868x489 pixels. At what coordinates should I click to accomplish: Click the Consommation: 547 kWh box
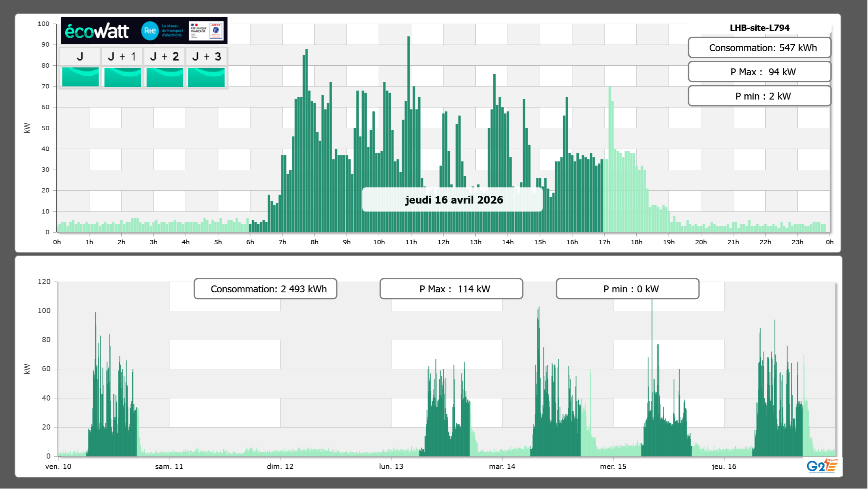[759, 48]
